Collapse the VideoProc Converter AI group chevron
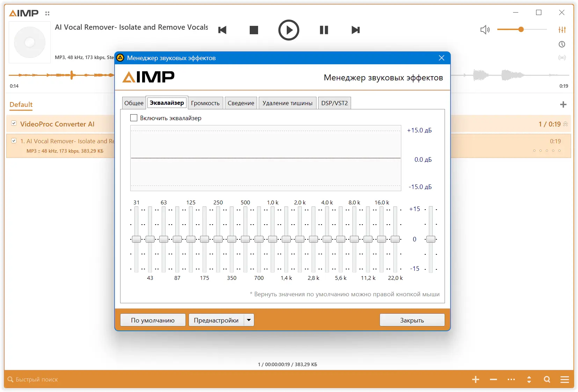This screenshot has height=392, width=578. 565,124
